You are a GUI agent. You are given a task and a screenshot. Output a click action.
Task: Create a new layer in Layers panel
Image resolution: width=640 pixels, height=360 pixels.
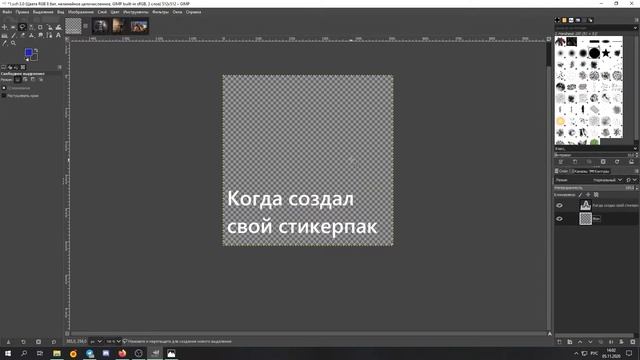560,342
